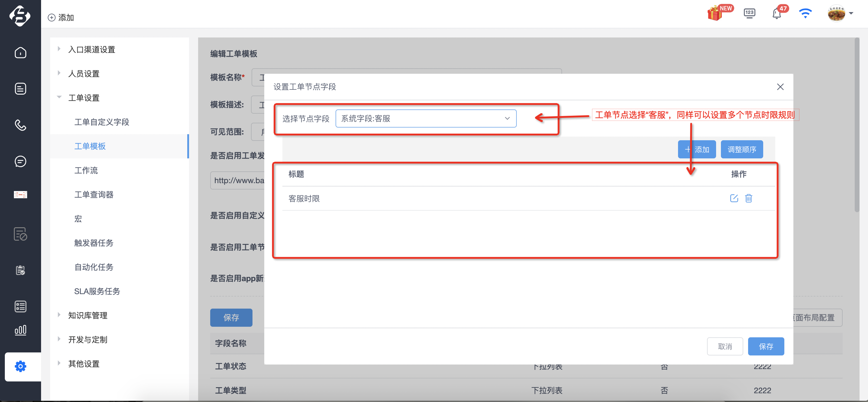Open the 选择节点字段 dropdown showing 系统字段:客服
868x402 pixels.
(x=426, y=118)
